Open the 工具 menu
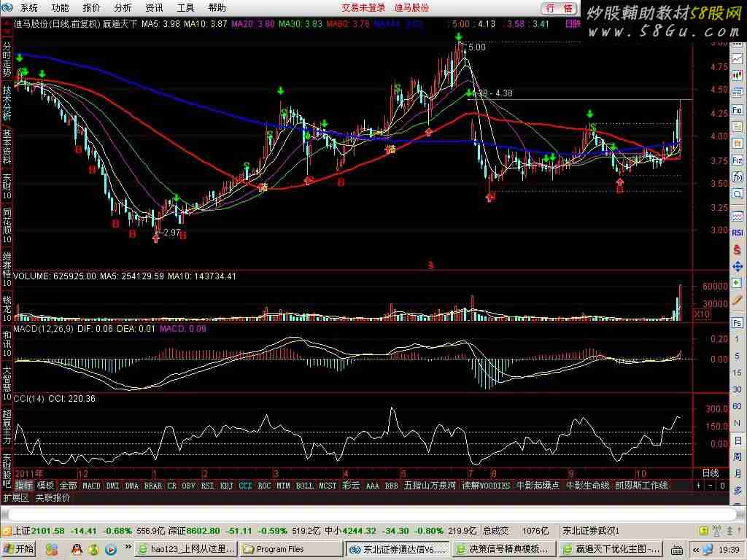 tap(185, 7)
